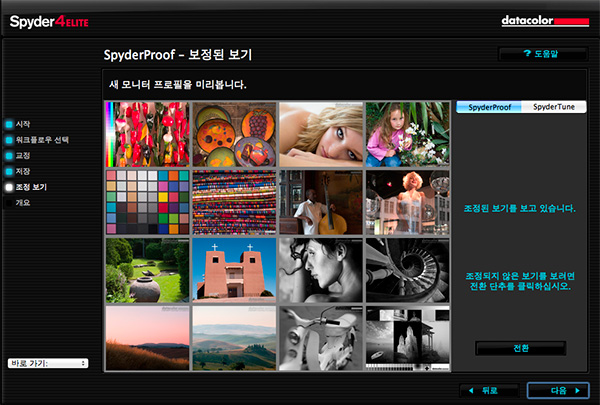Select the SpyderProof tab

[x=488, y=106]
